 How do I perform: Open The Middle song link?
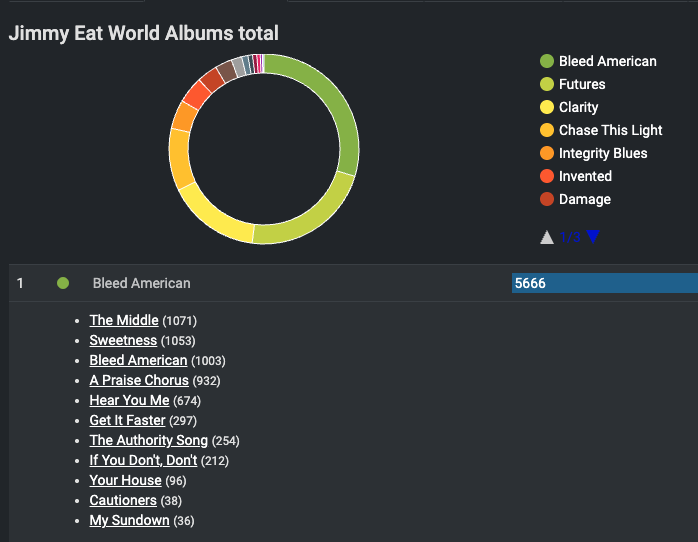coord(124,320)
